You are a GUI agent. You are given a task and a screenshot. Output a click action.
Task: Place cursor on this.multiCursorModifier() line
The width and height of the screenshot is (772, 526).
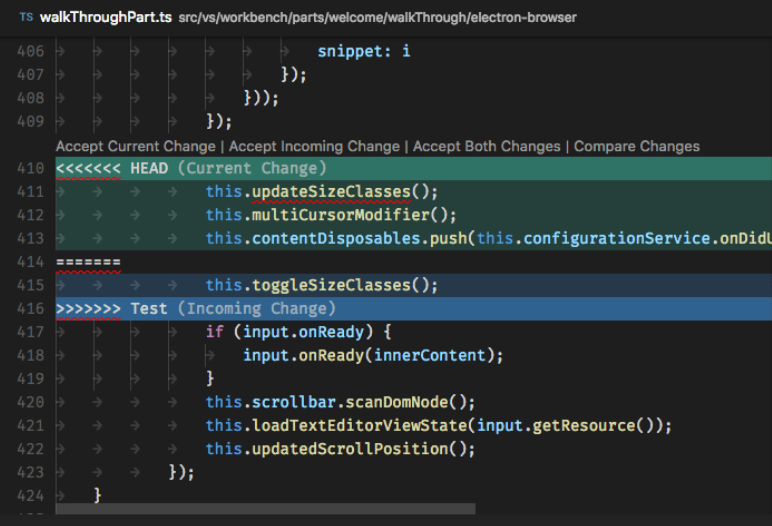(331, 215)
